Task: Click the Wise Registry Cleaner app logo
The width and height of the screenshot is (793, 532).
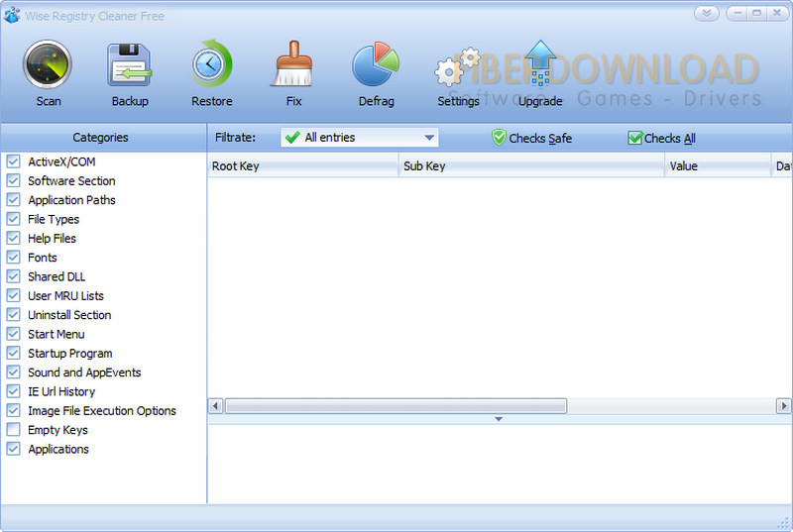Action: pos(11,15)
